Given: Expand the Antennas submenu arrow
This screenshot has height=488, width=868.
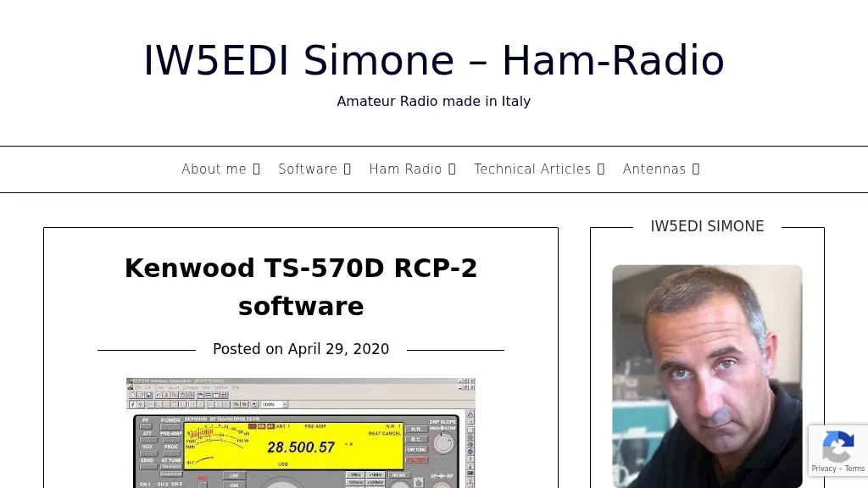Looking at the screenshot, I should pyautogui.click(x=696, y=169).
